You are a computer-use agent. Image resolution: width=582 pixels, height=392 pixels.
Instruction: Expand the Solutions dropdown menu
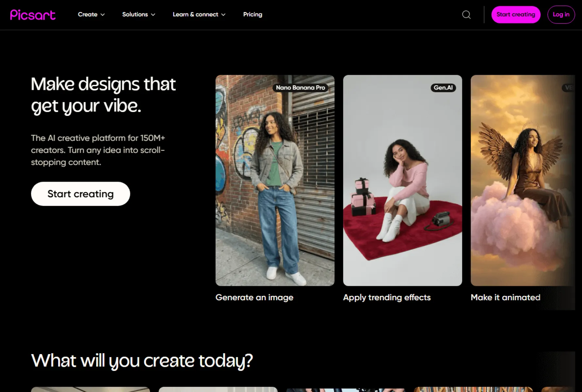(139, 14)
